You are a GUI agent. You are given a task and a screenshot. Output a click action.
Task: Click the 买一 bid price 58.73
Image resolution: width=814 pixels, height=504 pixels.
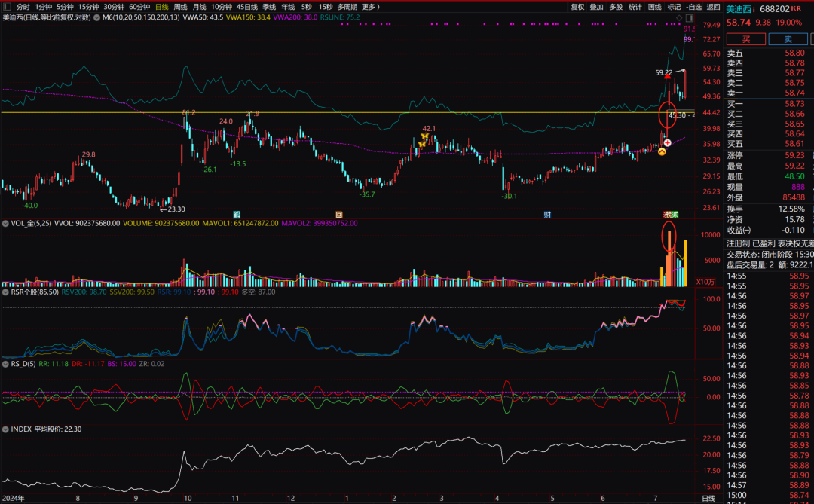[x=795, y=104]
